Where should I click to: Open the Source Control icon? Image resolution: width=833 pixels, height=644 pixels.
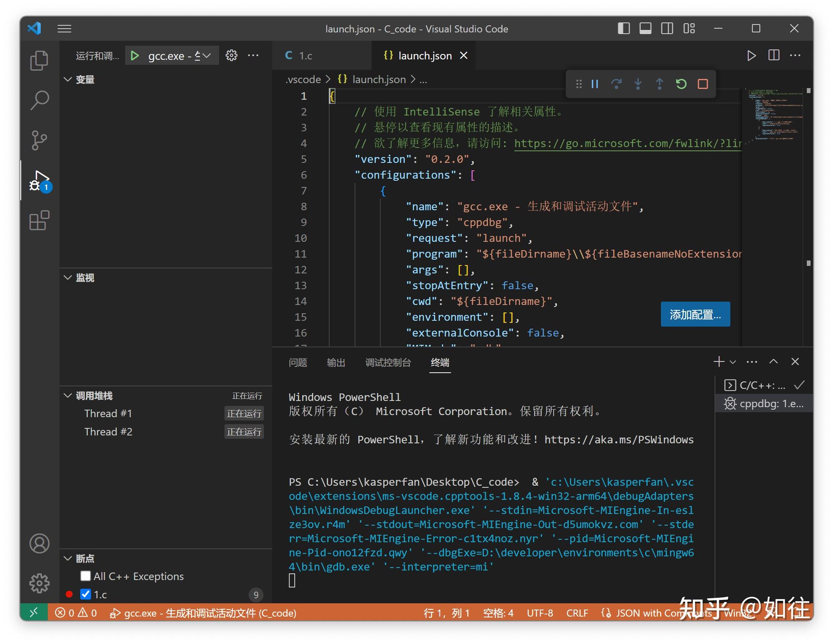pos(39,140)
